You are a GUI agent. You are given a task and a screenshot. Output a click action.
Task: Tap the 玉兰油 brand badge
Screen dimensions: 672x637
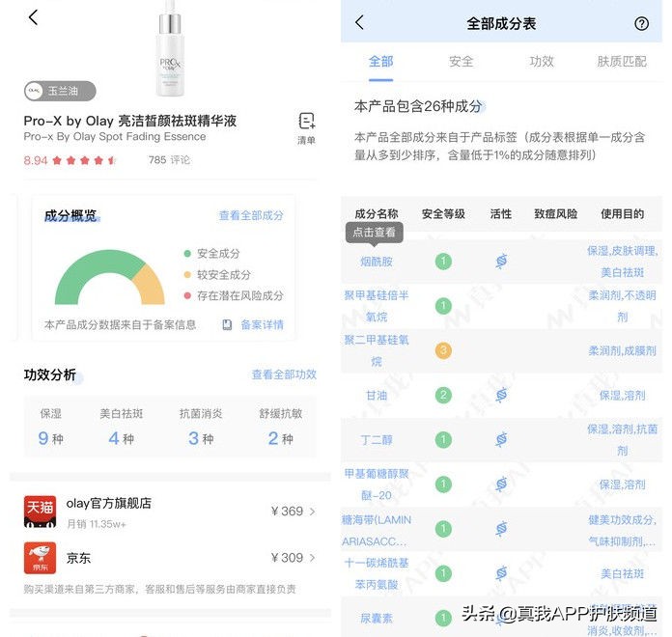pos(60,91)
